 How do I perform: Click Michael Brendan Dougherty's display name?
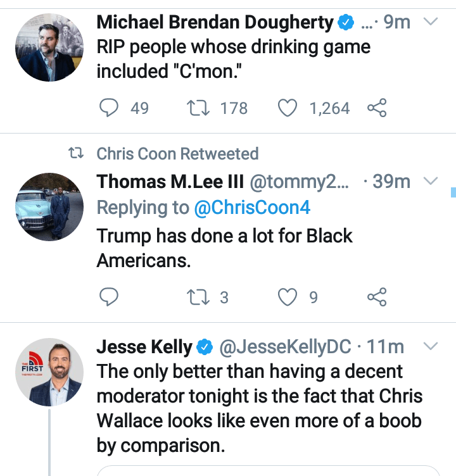point(215,23)
